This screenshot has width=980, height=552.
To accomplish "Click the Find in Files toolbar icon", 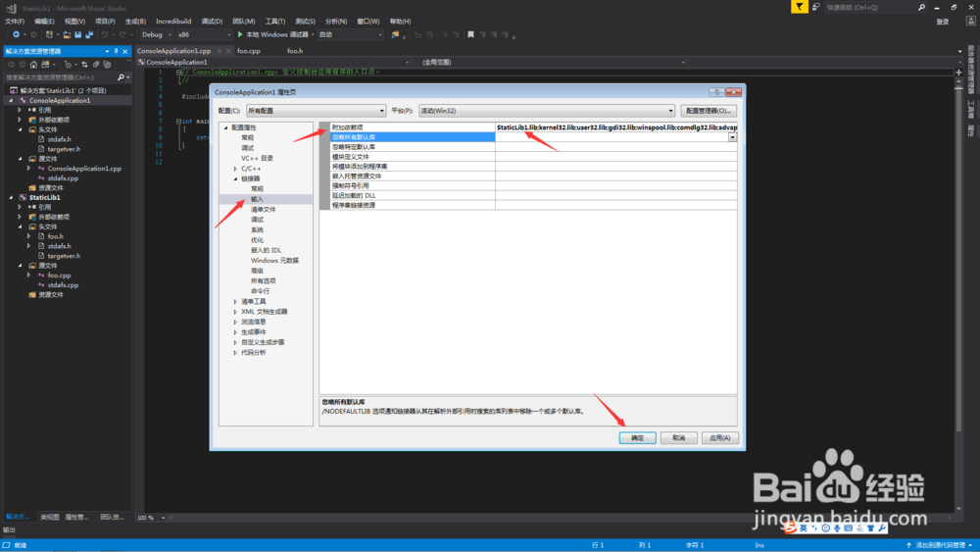I will click(395, 35).
